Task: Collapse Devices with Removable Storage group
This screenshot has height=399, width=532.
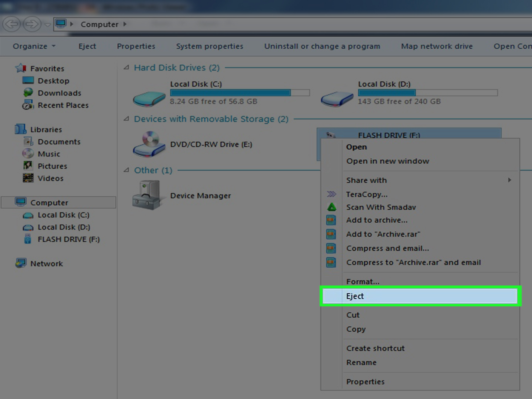Action: click(127, 119)
